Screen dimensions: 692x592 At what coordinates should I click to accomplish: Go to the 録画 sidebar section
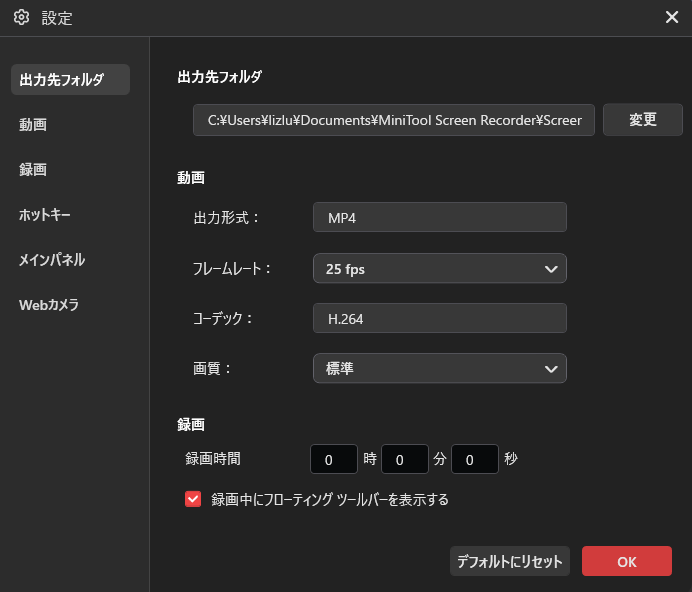[33, 170]
